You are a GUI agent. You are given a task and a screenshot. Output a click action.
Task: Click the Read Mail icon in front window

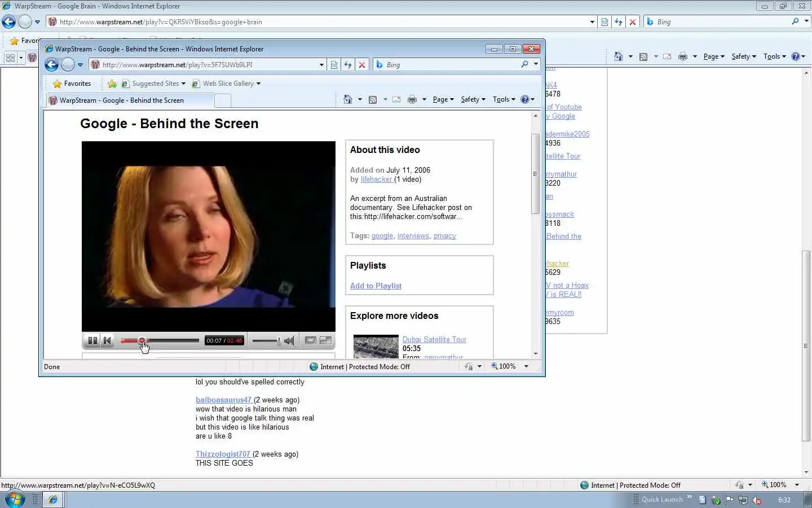click(x=396, y=99)
